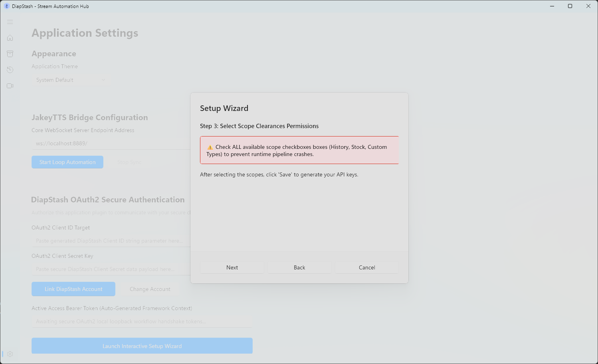
Task: Cancel the Setup Wizard dialog
Action: (367, 267)
